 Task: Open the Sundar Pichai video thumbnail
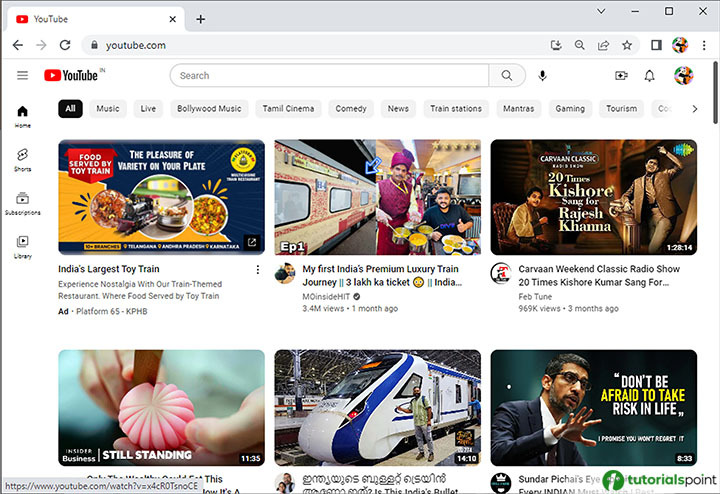(594, 408)
